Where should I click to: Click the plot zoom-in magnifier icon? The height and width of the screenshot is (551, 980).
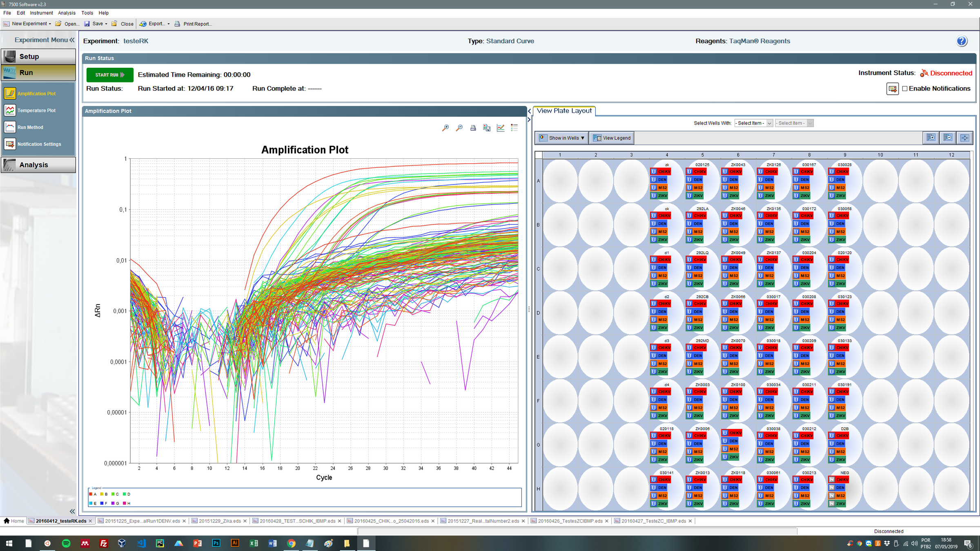click(445, 128)
